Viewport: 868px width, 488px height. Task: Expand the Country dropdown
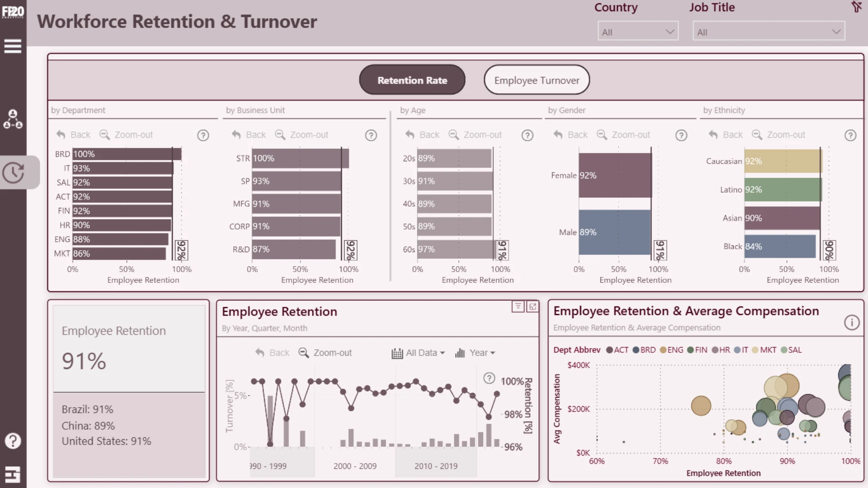[638, 32]
